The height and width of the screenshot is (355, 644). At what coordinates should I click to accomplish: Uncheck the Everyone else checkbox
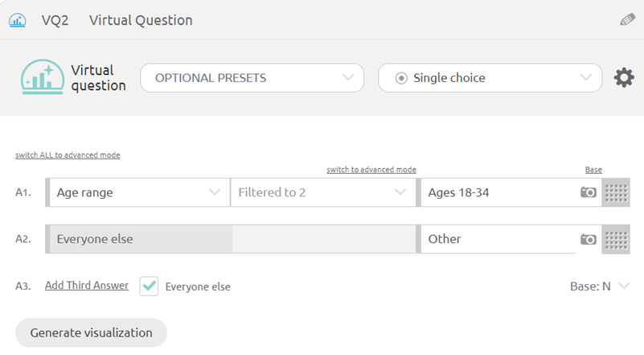(x=149, y=286)
